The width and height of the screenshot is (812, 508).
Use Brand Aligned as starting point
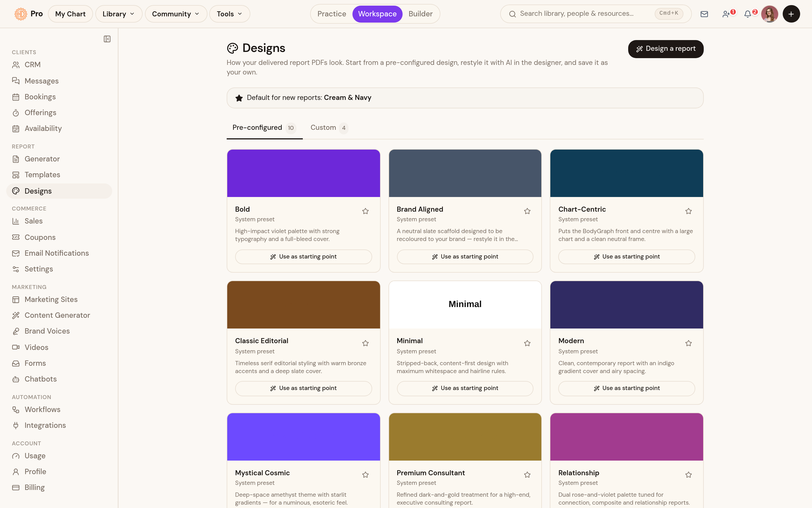(x=465, y=257)
